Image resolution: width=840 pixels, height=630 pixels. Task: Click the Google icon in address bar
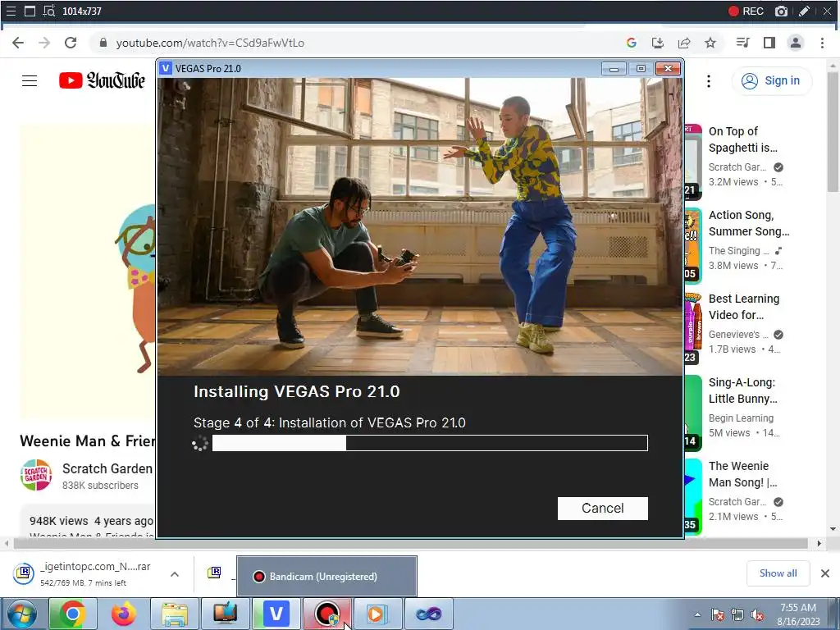(632, 43)
